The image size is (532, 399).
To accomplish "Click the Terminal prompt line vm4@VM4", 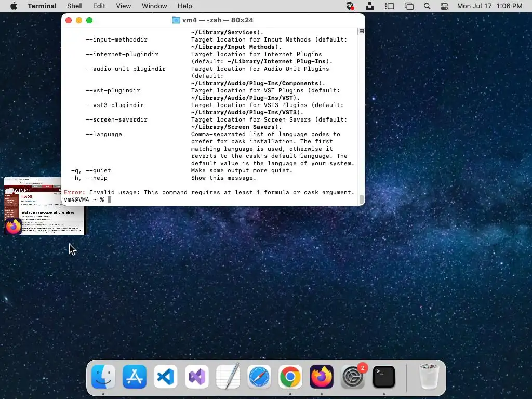I will pos(84,199).
